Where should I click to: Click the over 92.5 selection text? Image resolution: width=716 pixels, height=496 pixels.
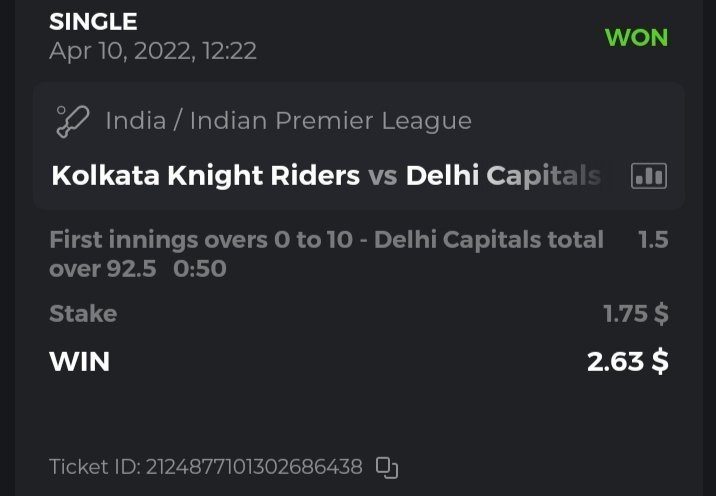(x=102, y=269)
